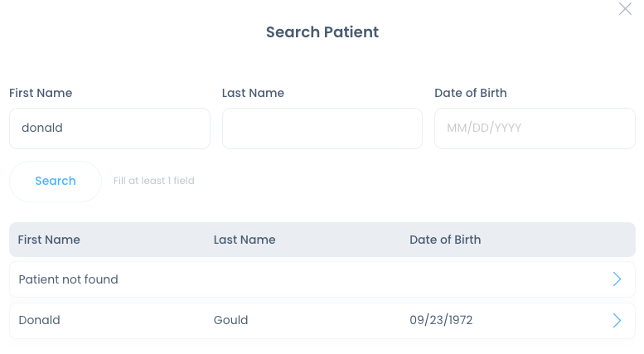Click the Last Name label above input
Screen dimensions: 644x354
tap(253, 93)
